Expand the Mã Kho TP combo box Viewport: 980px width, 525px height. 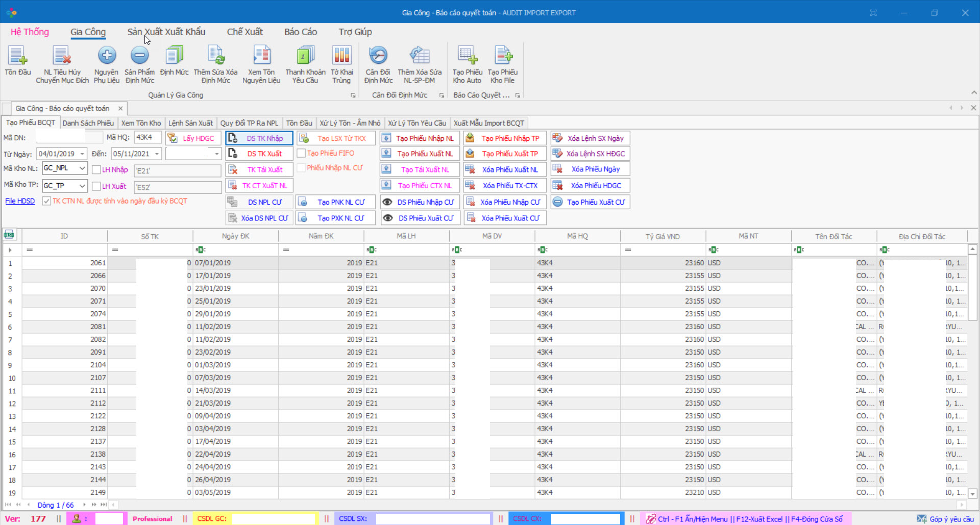[82, 186]
